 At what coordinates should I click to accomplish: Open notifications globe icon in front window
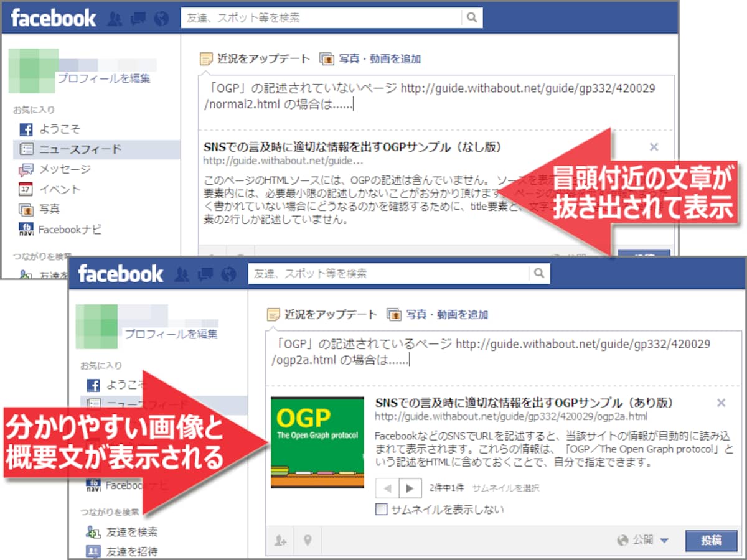click(228, 274)
